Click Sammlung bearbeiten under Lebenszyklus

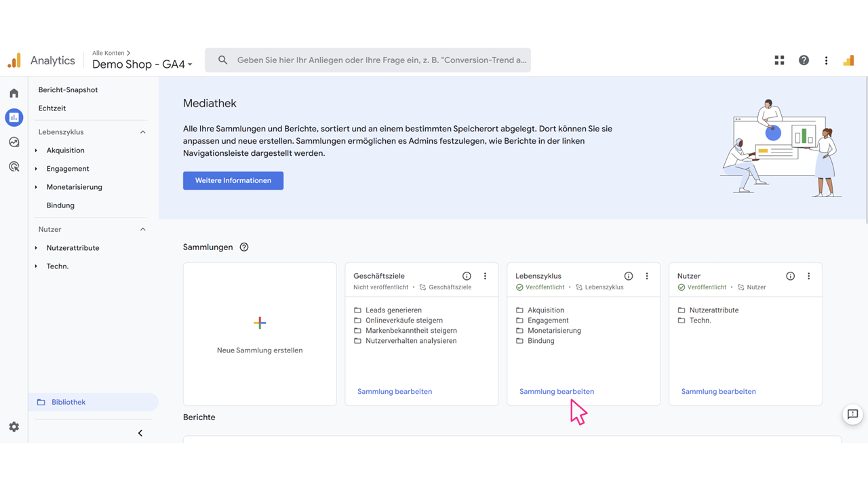[557, 391]
